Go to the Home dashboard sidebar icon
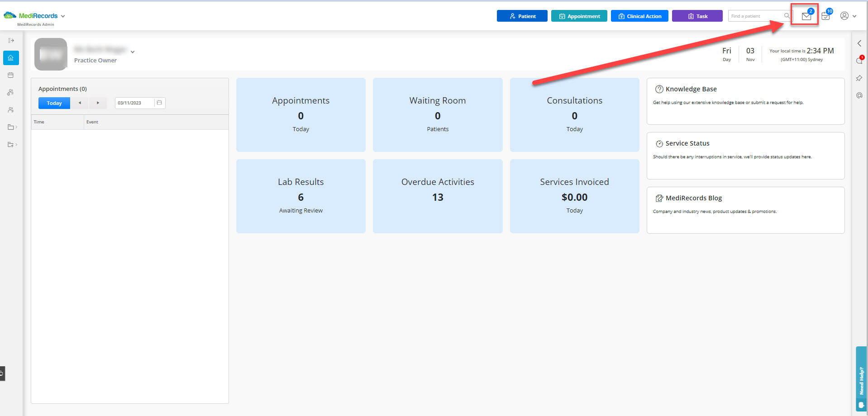 point(11,58)
